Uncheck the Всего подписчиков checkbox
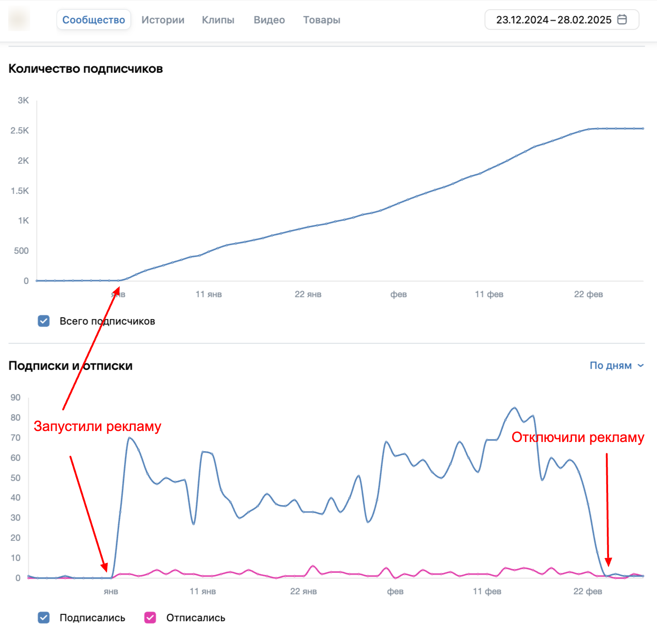The width and height of the screenshot is (657, 644). (x=44, y=321)
